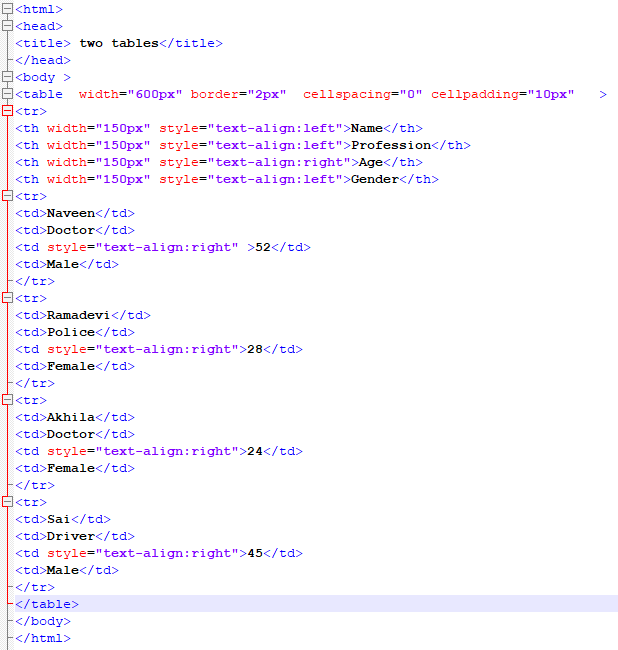Click the 'Name' header cell text
The width and height of the screenshot is (618, 650).
click(367, 128)
